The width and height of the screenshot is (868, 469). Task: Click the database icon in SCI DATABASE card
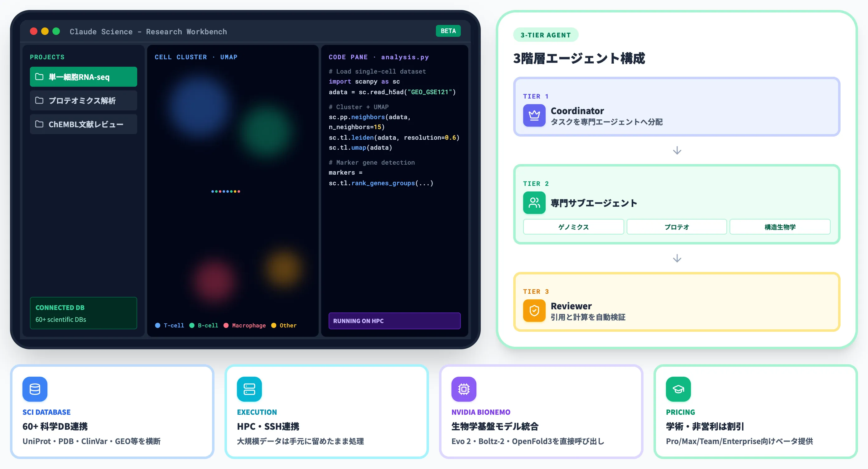[35, 389]
